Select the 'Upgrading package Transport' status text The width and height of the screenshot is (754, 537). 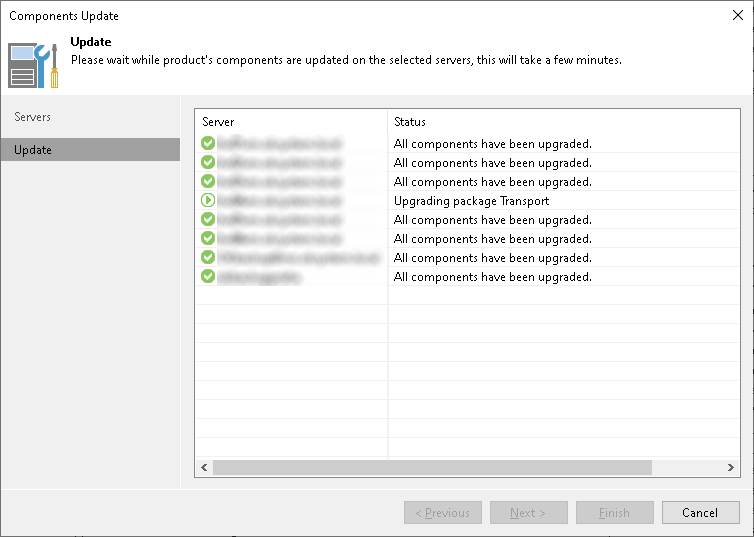point(471,201)
